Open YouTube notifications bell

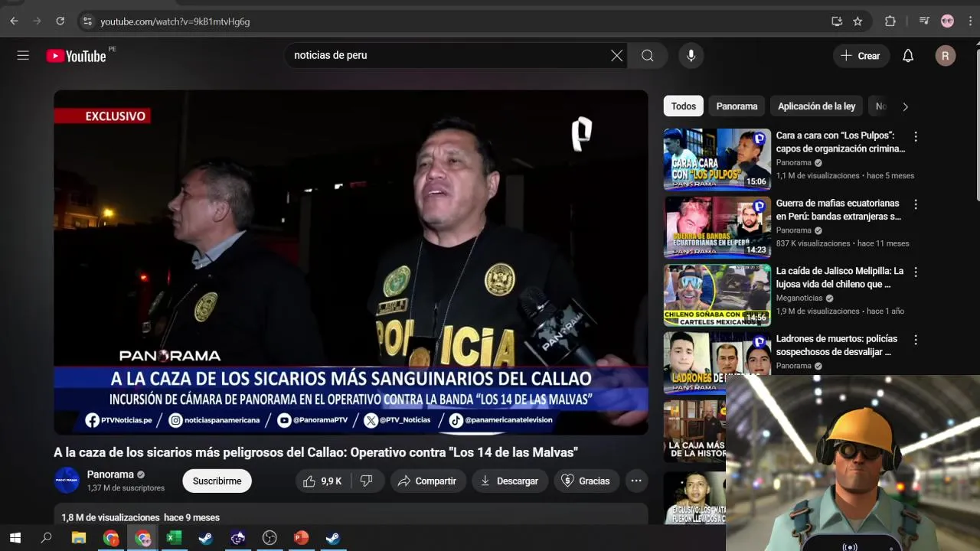(x=908, y=56)
